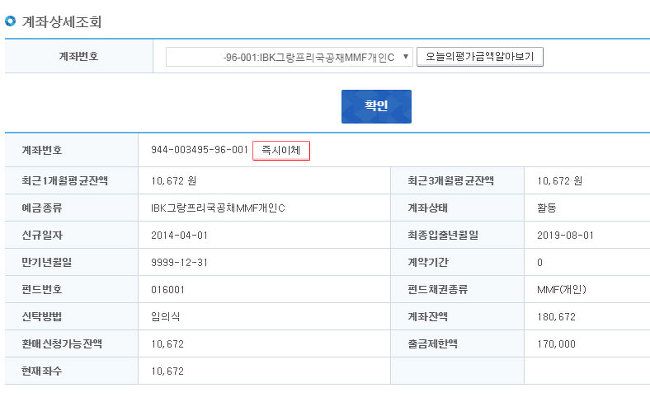Image resolution: width=650 pixels, height=397 pixels.
Task: Click the 최근3개월평균잔액 value 10,672 원
Action: tap(560, 181)
